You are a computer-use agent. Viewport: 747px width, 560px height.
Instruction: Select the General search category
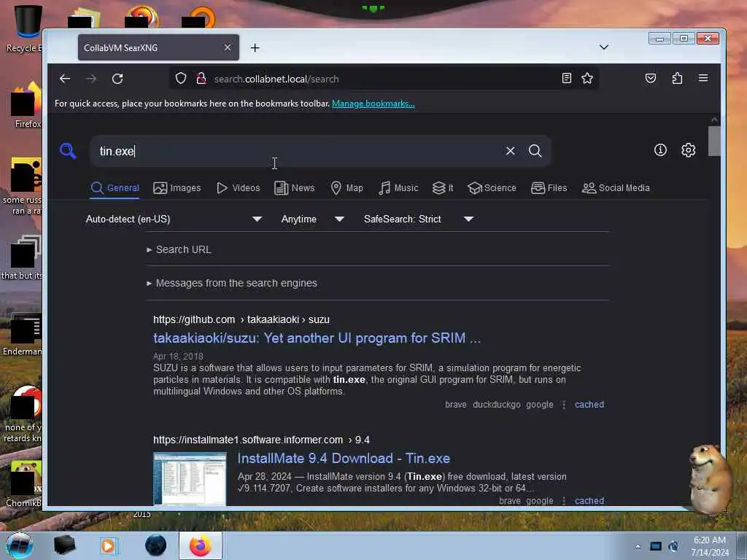115,187
